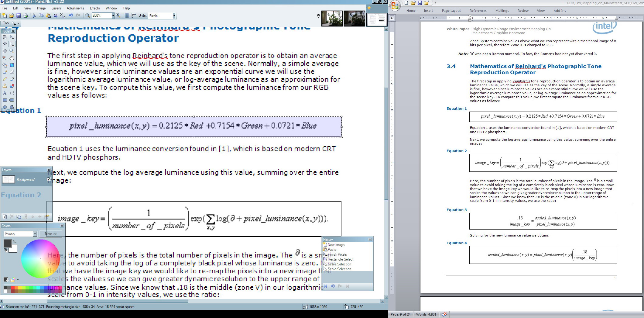Click the Crop to Selection icon
Image resolution: width=644 pixels, height=318 pixels.
55,16
